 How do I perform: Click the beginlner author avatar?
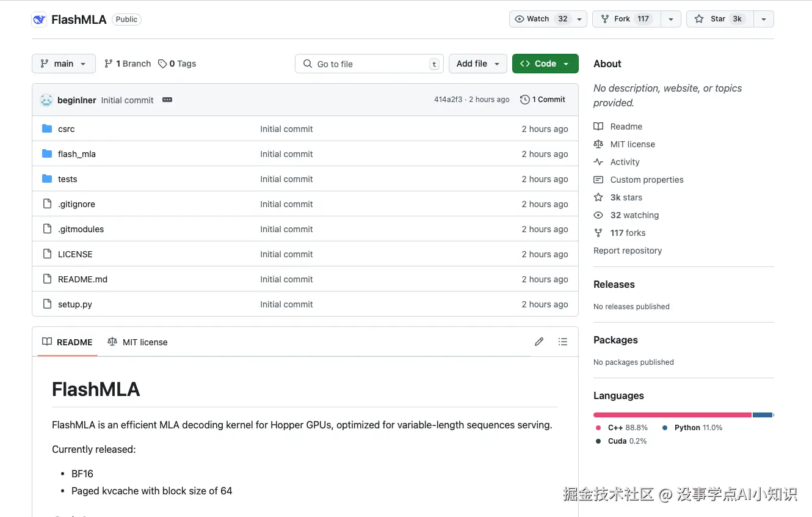[x=46, y=100]
